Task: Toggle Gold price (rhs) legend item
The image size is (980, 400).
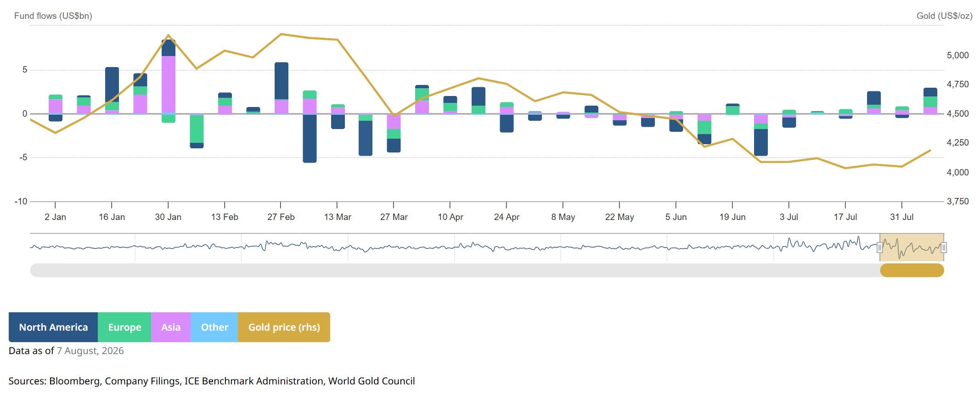Action: 284,327
